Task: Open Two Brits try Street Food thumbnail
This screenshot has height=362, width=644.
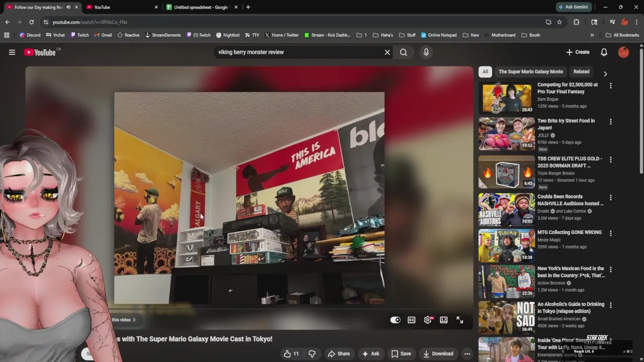Action: point(507,134)
